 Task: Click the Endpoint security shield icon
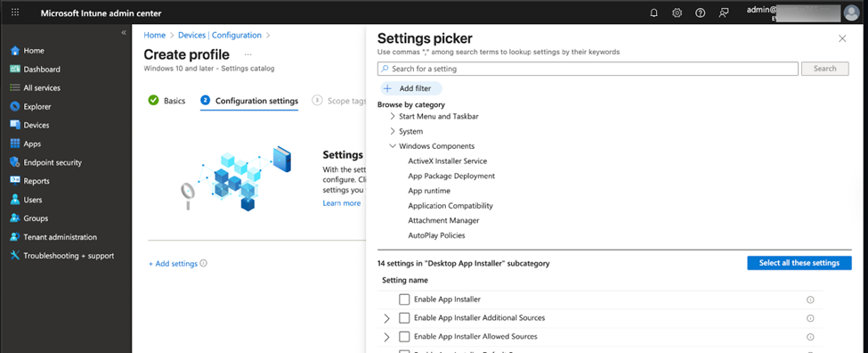tap(15, 162)
